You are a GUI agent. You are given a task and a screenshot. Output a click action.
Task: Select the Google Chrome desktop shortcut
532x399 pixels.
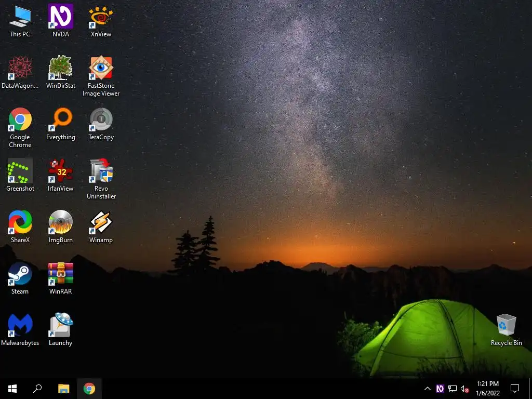coord(20,128)
